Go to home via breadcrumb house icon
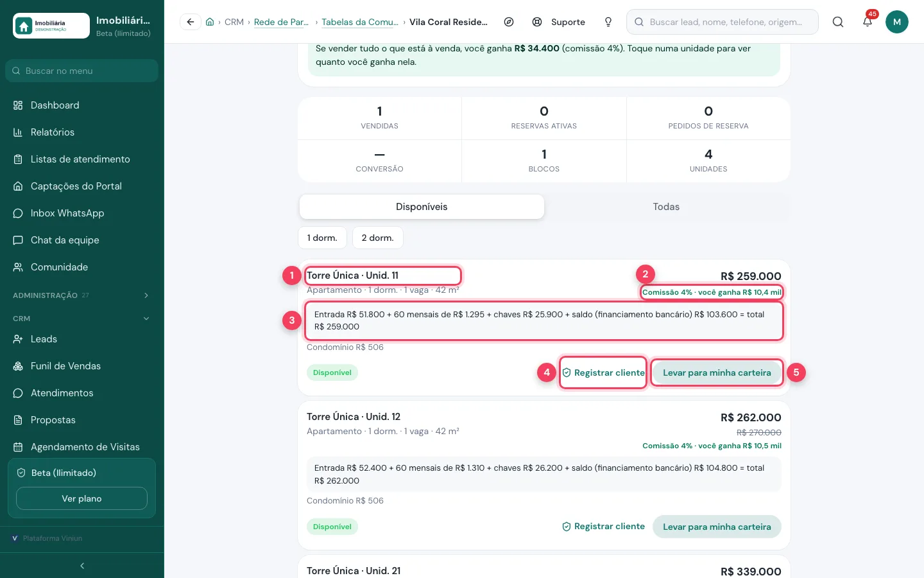The width and height of the screenshot is (924, 578). pyautogui.click(x=210, y=22)
